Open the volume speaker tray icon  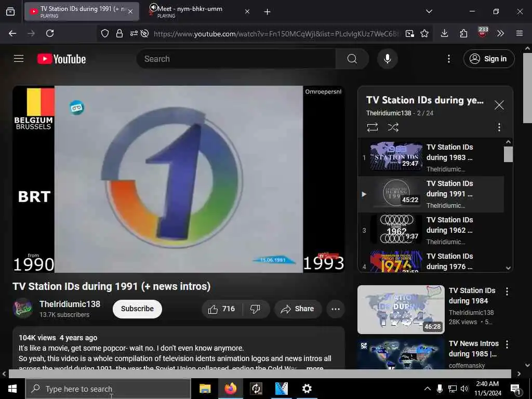[x=464, y=389]
